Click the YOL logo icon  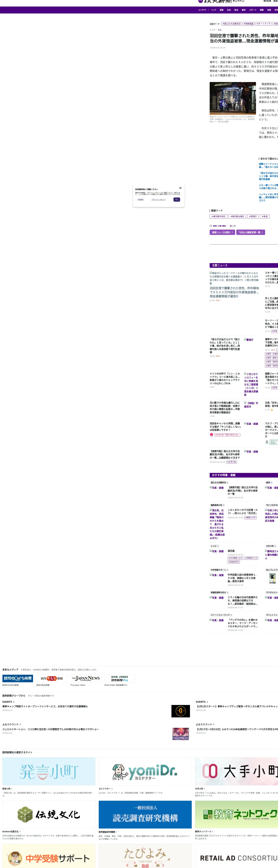point(200,1)
